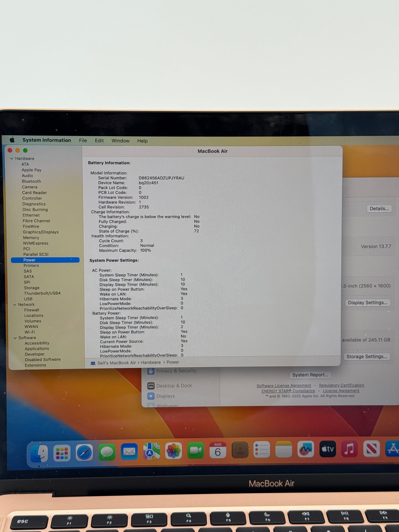The height and width of the screenshot is (532, 399).
Task: Open the Apple menu
Action: (12, 140)
